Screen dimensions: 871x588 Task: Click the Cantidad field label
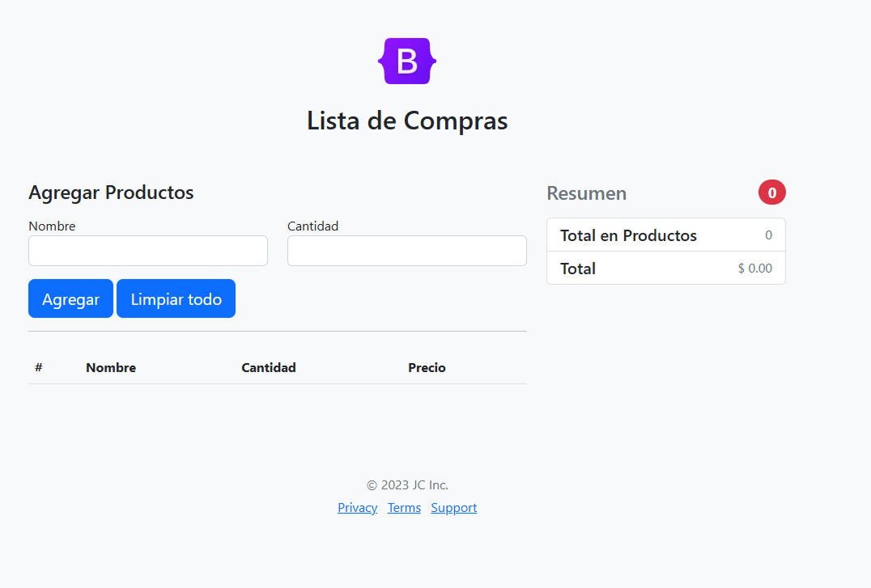click(x=312, y=226)
